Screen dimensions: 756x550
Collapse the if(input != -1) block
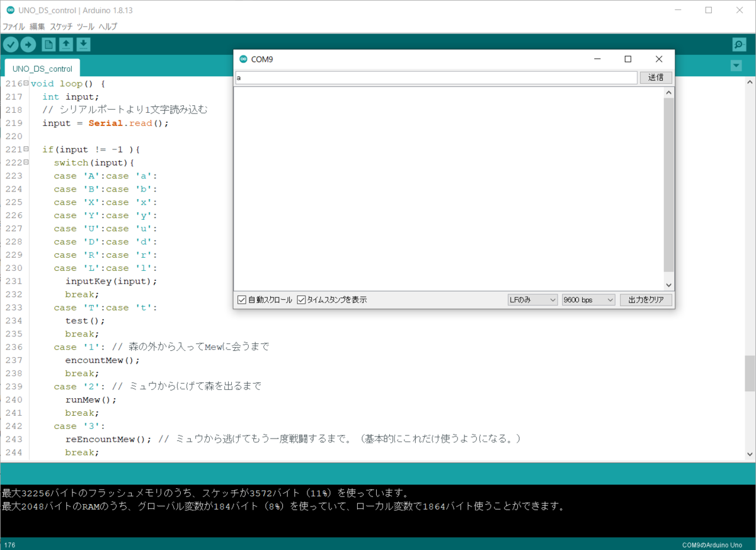(26, 149)
